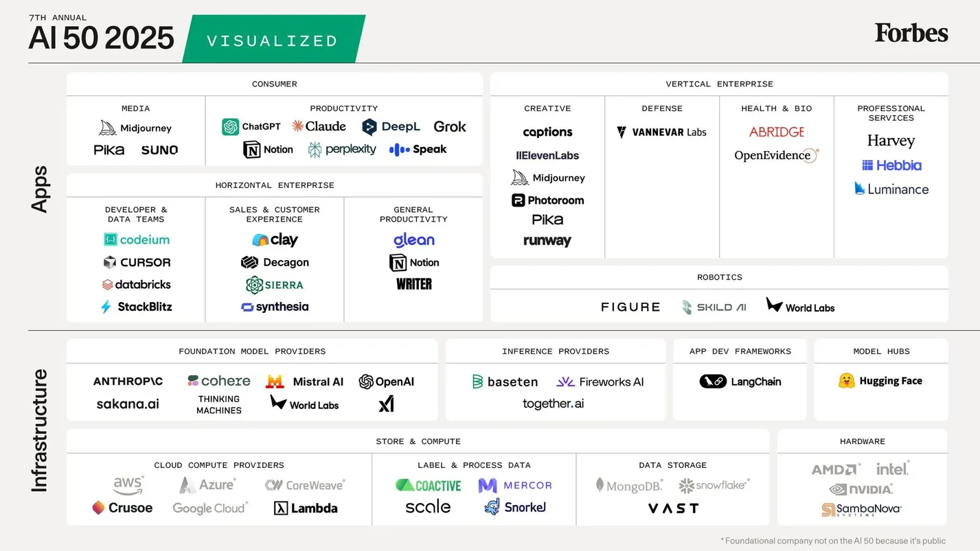
Task: Select the Perplexity logo
Action: (x=342, y=150)
